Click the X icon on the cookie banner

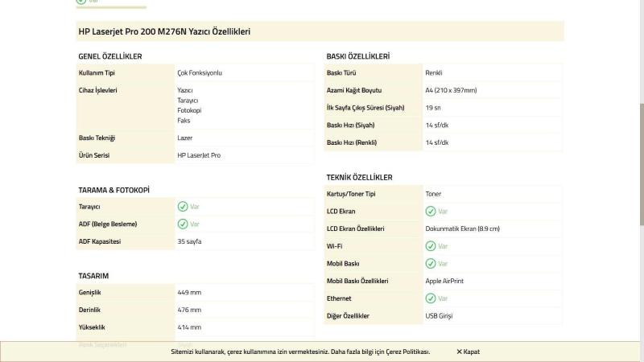click(x=459, y=352)
